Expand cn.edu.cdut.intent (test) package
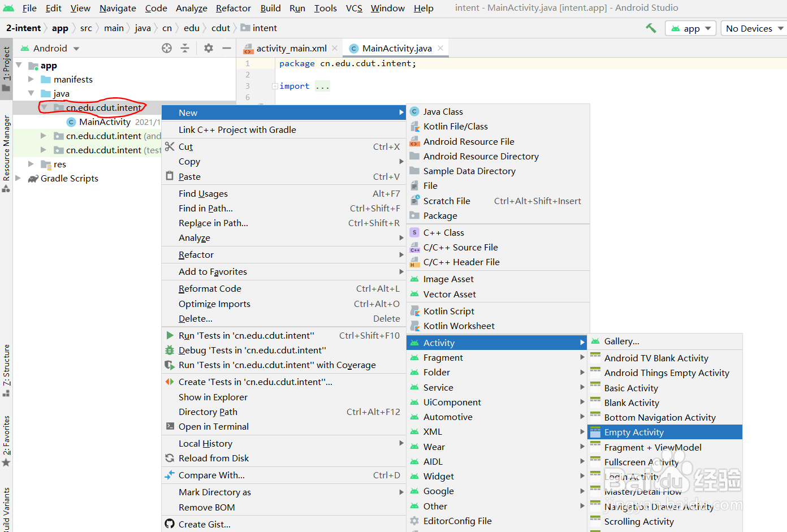The height and width of the screenshot is (532, 787). [x=44, y=150]
